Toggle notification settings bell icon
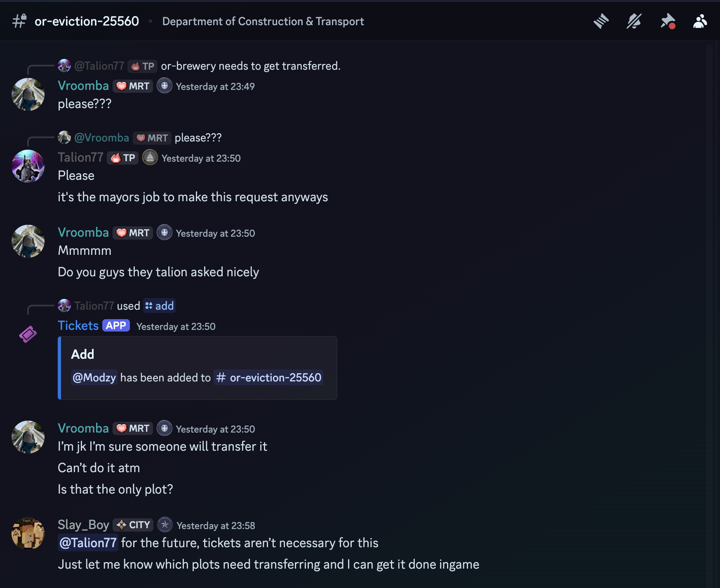 pyautogui.click(x=634, y=21)
